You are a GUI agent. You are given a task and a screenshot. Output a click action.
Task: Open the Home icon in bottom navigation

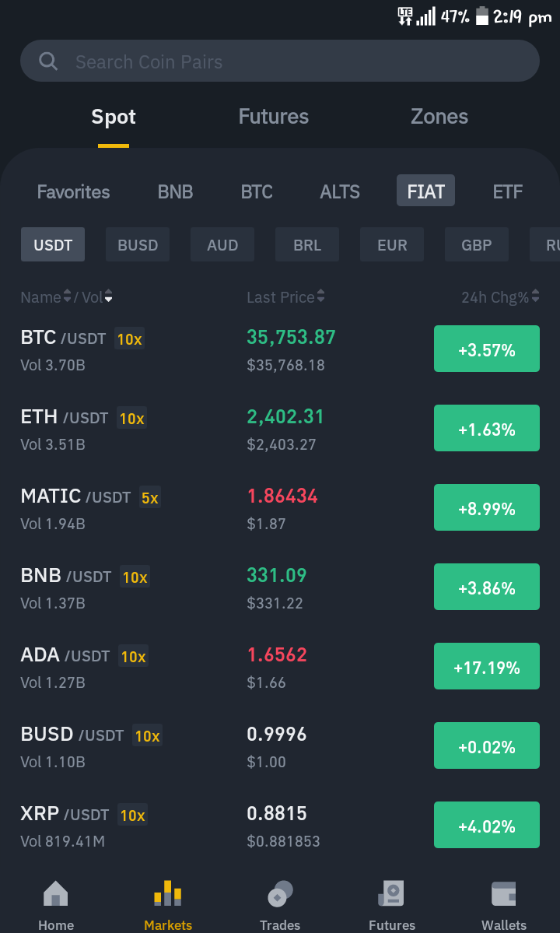[x=56, y=893]
